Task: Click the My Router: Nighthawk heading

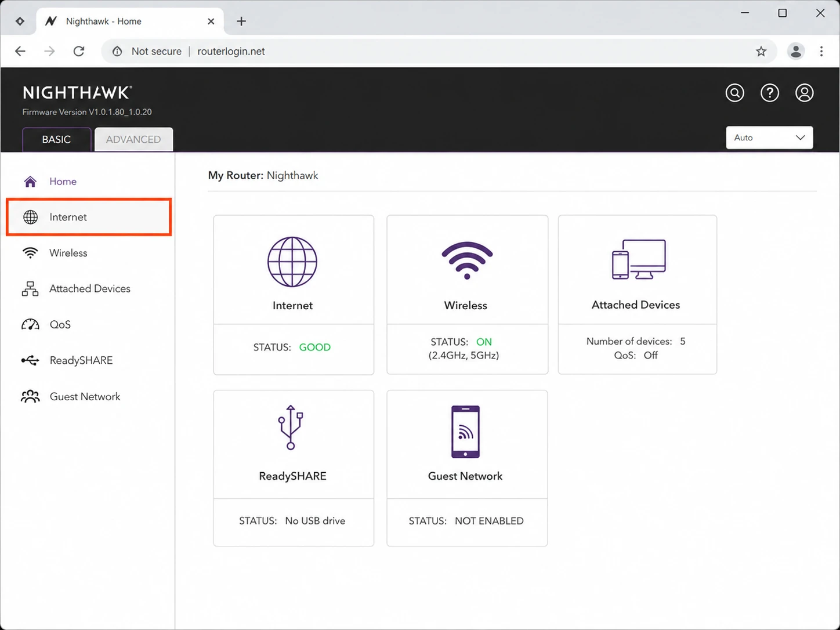Action: click(263, 176)
